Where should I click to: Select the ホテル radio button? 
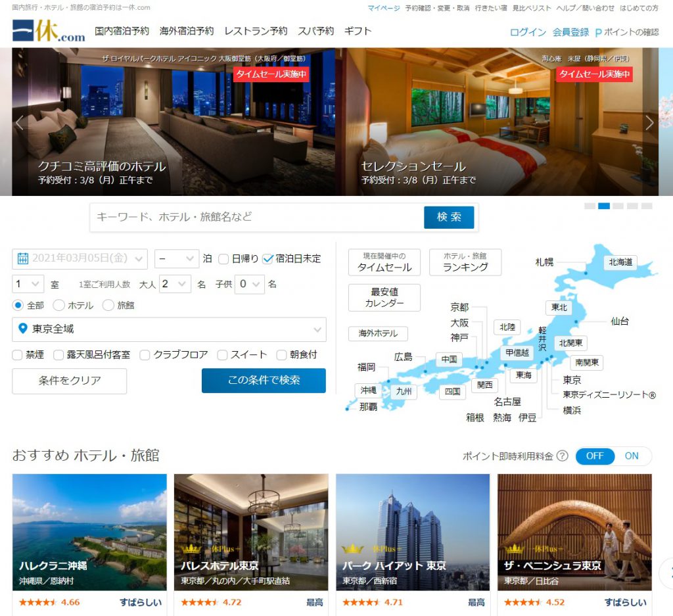(x=58, y=305)
